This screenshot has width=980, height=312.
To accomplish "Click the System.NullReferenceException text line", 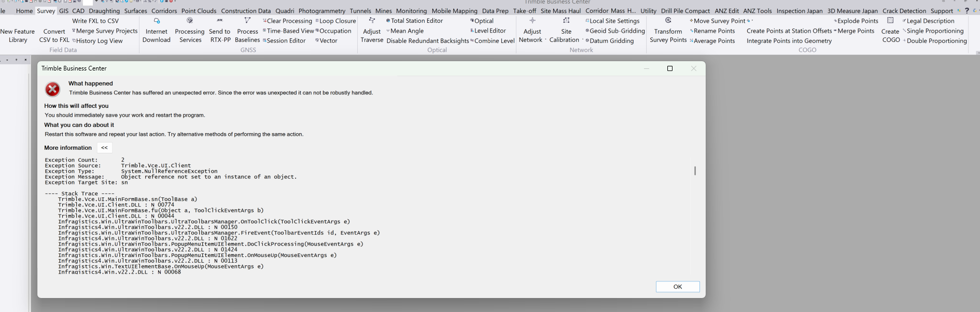I will click(169, 171).
